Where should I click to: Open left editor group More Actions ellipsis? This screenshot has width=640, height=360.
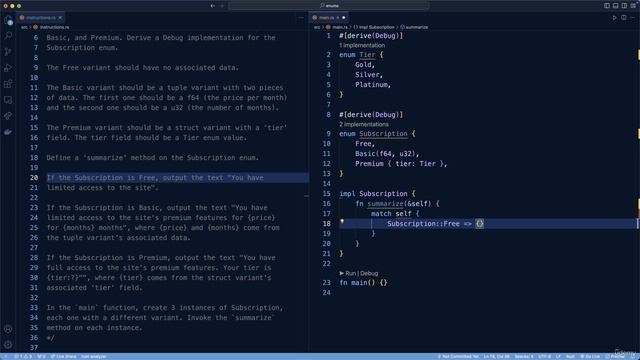(301, 18)
